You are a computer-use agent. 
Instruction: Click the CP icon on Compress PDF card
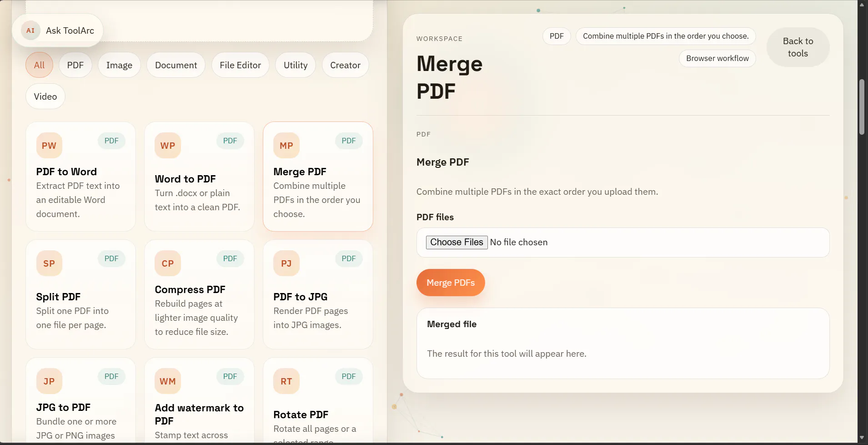point(168,263)
